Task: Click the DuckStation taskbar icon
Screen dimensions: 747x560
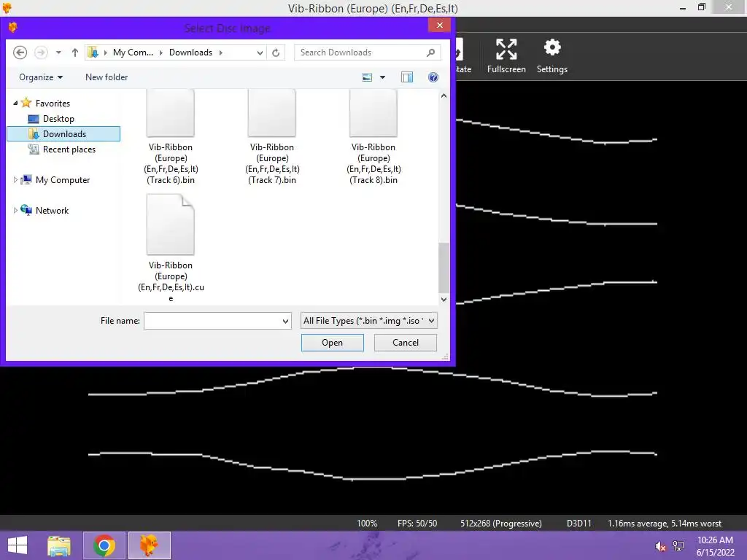Action: [149, 545]
